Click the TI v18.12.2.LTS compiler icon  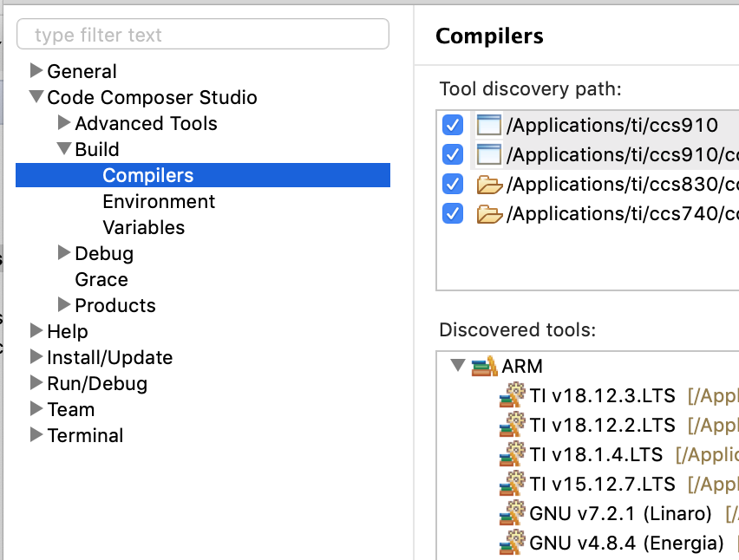click(513, 425)
